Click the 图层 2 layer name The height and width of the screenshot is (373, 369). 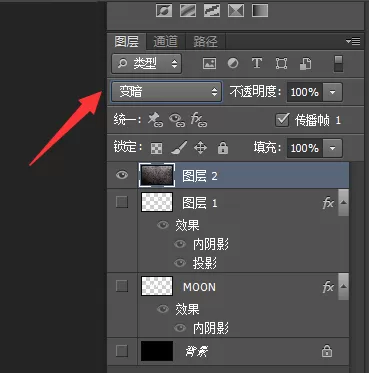(200, 176)
